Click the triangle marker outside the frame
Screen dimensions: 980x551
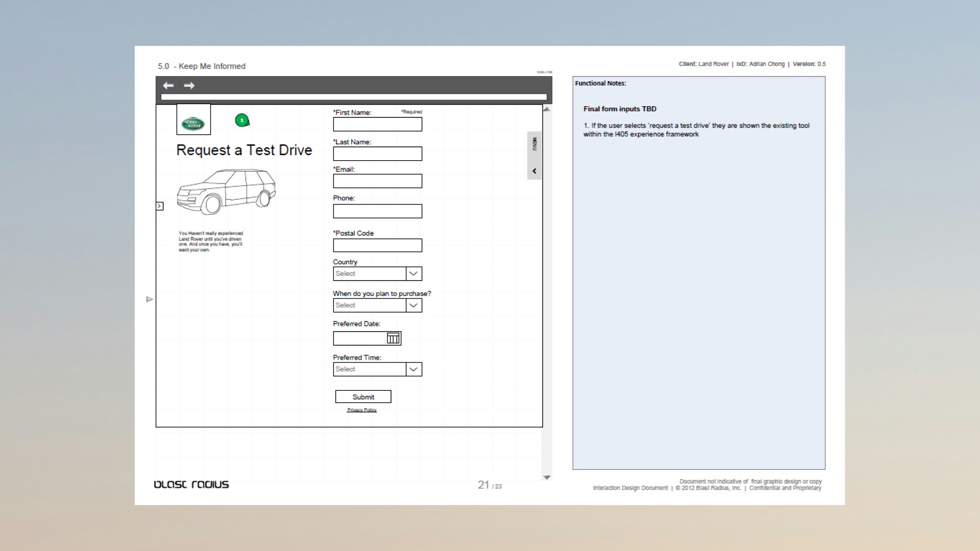[x=149, y=299]
